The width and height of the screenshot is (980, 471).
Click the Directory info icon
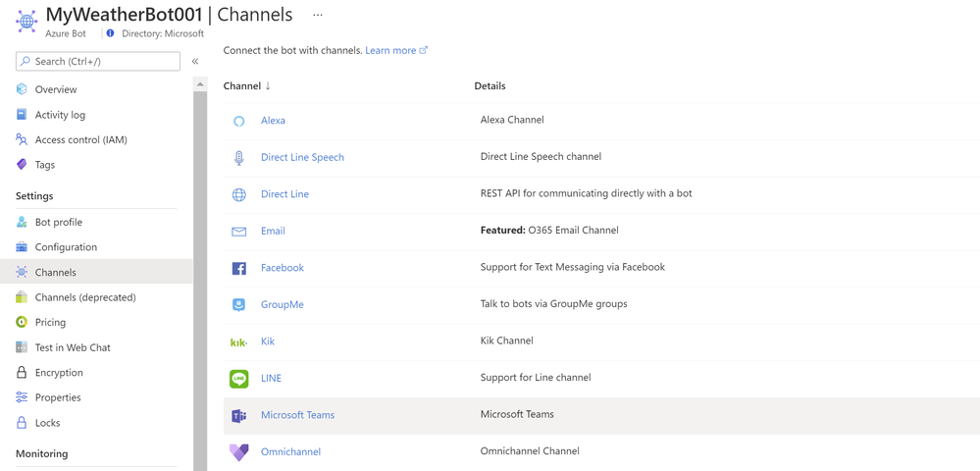(x=111, y=33)
